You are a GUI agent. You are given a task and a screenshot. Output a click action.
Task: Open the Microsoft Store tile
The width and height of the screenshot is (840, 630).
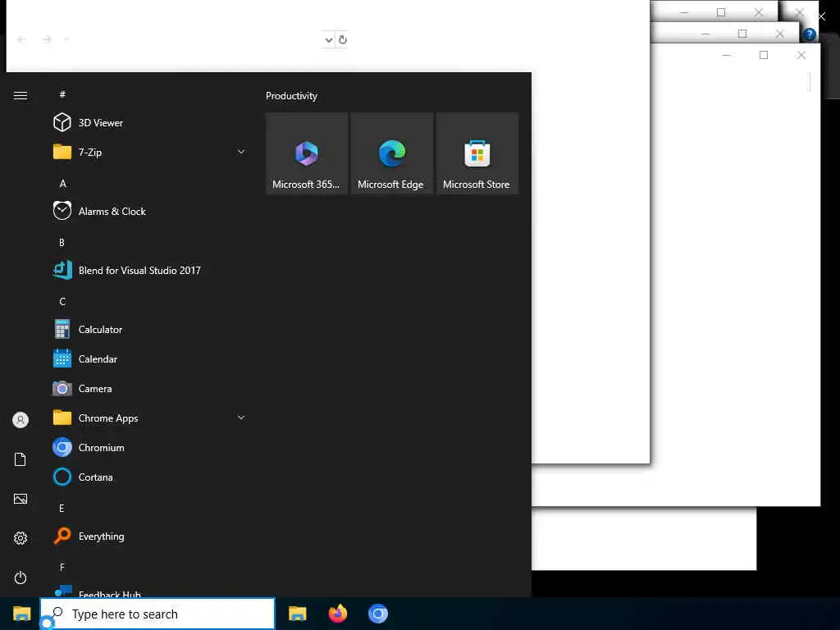click(477, 153)
